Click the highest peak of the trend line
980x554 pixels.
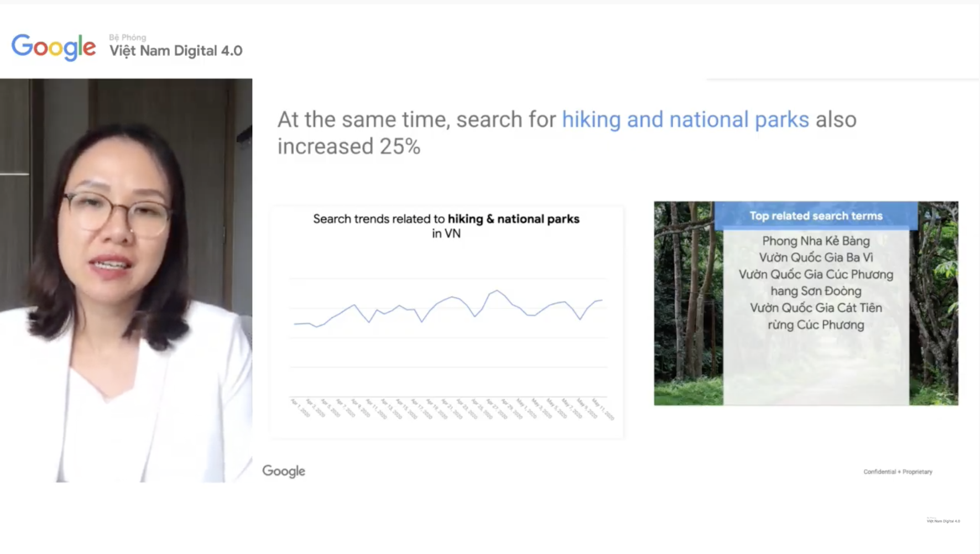[497, 290]
